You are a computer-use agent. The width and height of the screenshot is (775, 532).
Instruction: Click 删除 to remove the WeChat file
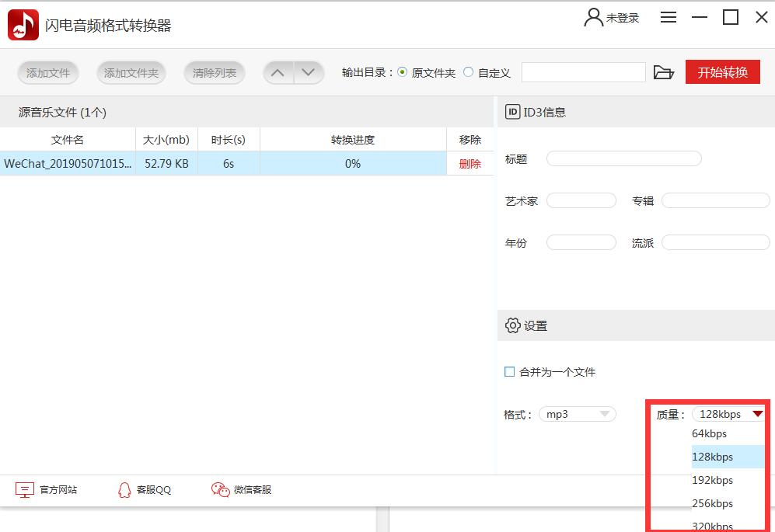[470, 164]
